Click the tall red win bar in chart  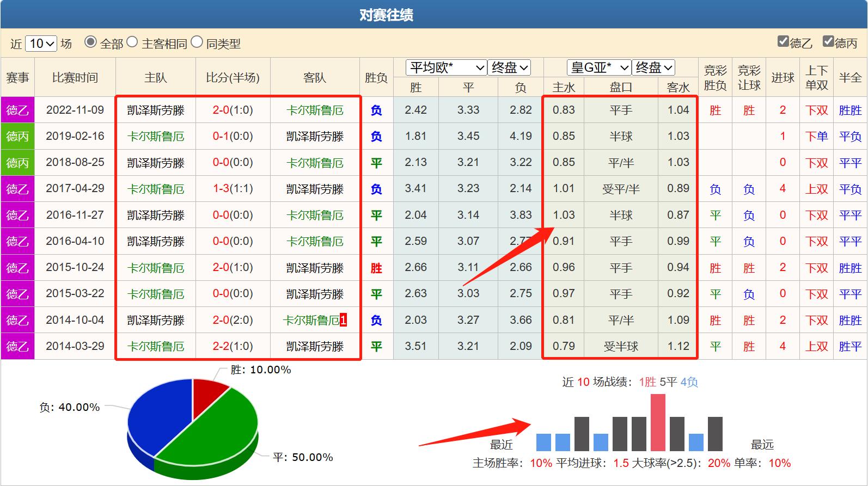658,423
